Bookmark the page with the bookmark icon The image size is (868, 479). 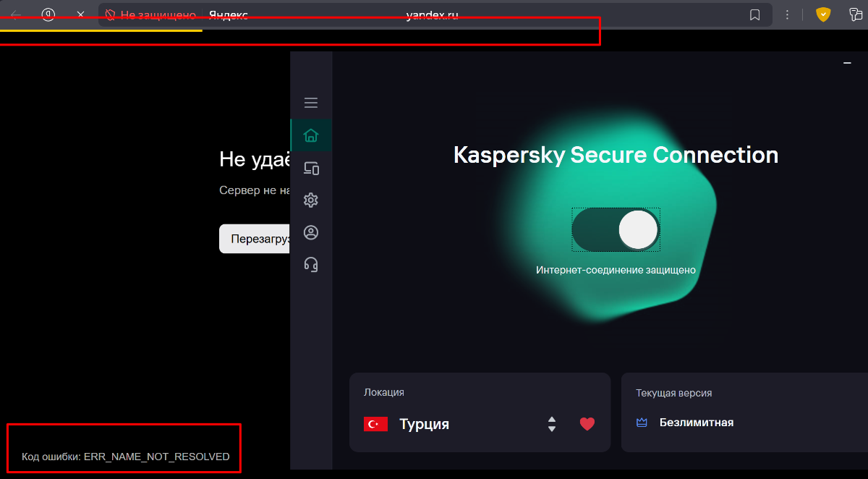[754, 14]
